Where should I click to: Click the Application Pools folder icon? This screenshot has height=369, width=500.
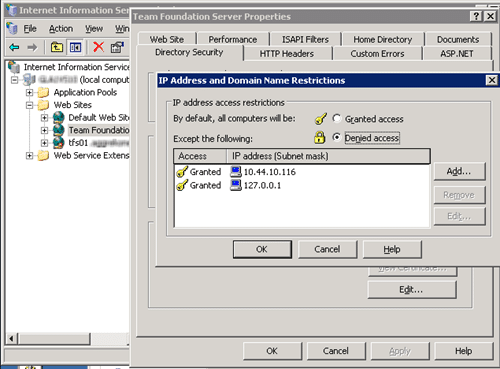pos(43,92)
